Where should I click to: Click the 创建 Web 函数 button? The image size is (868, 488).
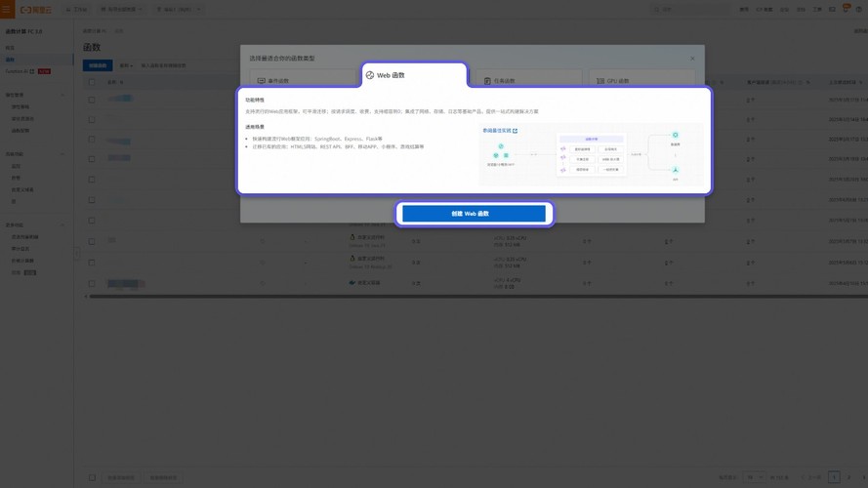(474, 214)
